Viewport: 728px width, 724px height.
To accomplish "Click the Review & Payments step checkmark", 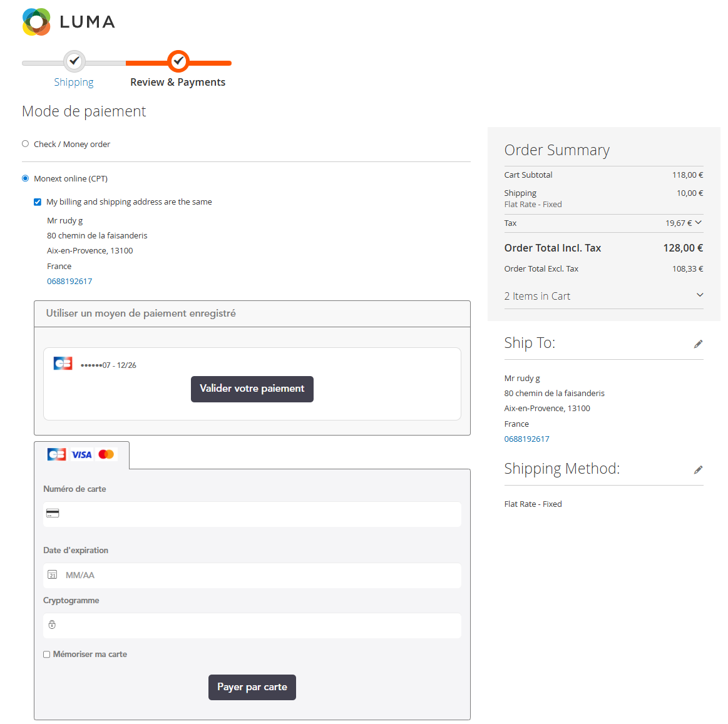I will click(178, 61).
